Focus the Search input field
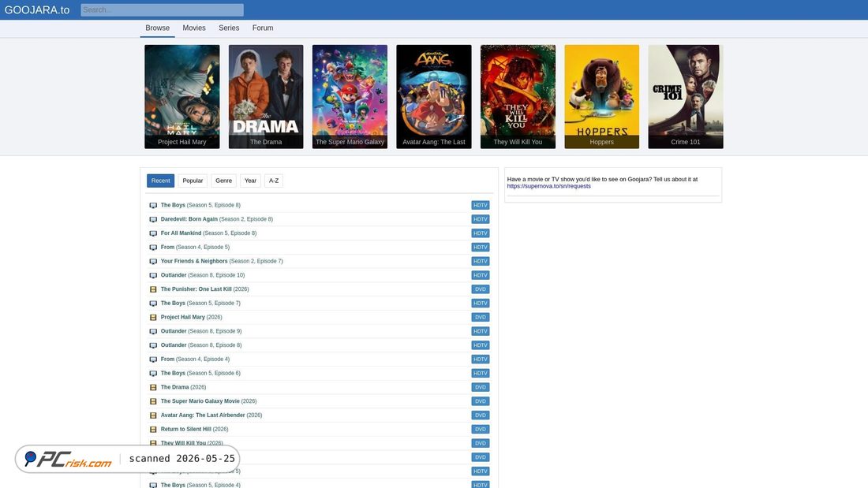This screenshot has height=488, width=868. pyautogui.click(x=163, y=10)
